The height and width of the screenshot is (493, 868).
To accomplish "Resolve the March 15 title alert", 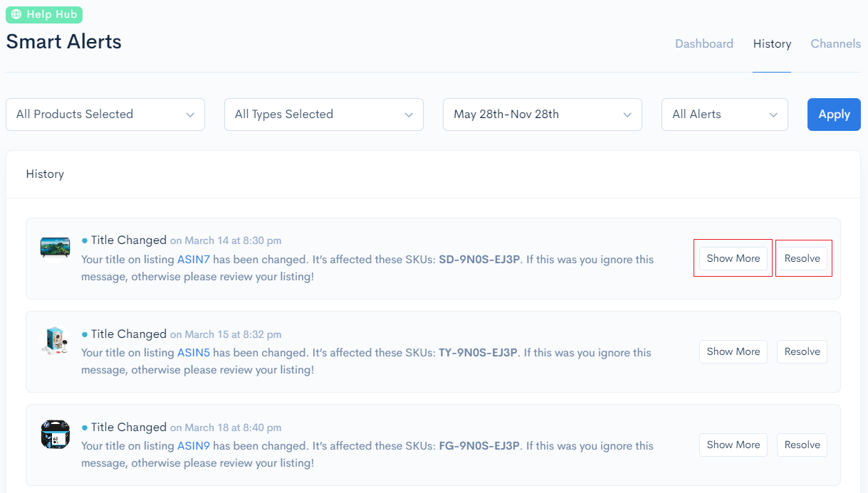I will [x=802, y=351].
